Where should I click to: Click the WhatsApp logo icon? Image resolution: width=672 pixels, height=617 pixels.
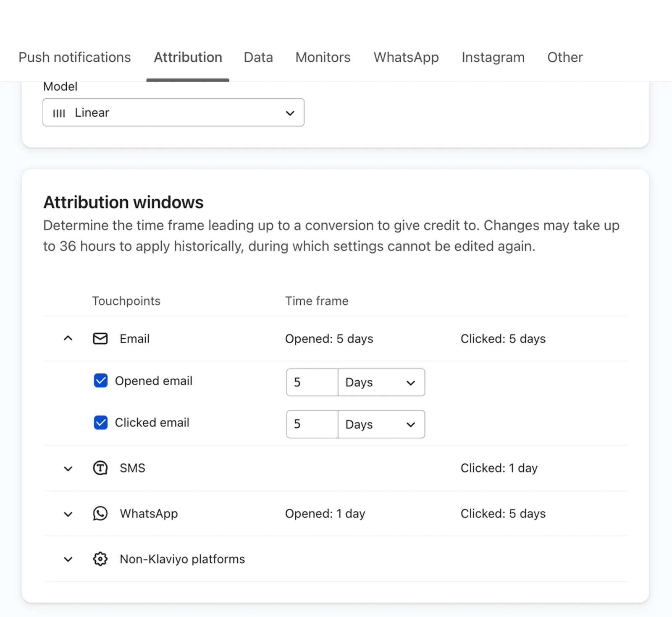(x=100, y=513)
